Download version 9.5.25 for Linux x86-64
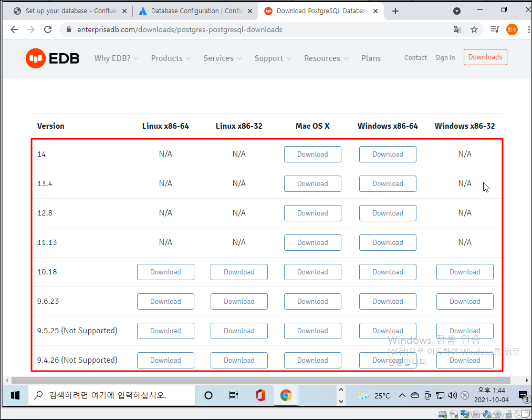 click(x=165, y=331)
